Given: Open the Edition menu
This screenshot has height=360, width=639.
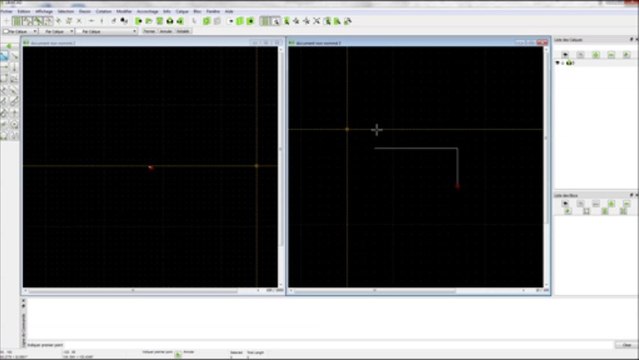Looking at the screenshot, I should point(24,11).
